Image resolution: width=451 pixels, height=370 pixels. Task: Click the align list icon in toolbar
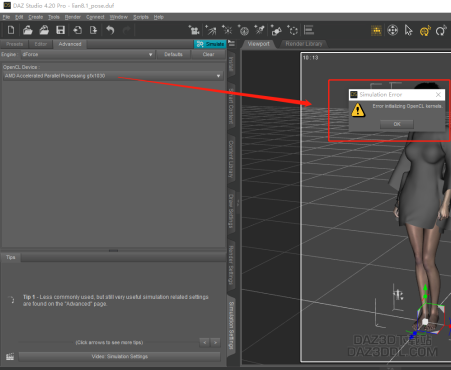point(309,30)
